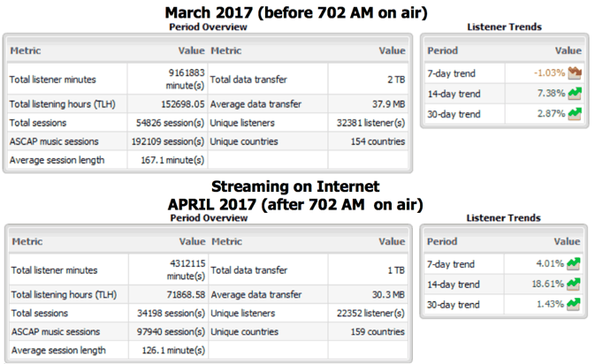Click the Streaming on Internet heading
The width and height of the screenshot is (595, 364).
coord(296,186)
